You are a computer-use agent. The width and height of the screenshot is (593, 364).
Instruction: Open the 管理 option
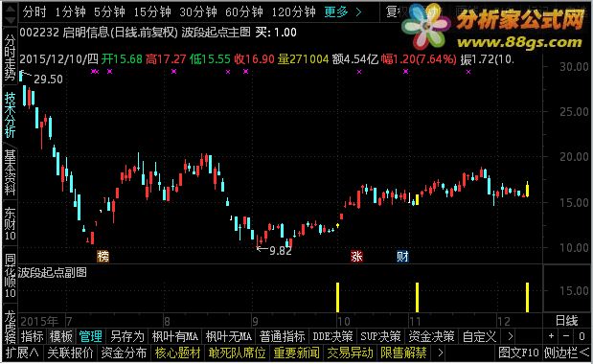tap(90, 336)
